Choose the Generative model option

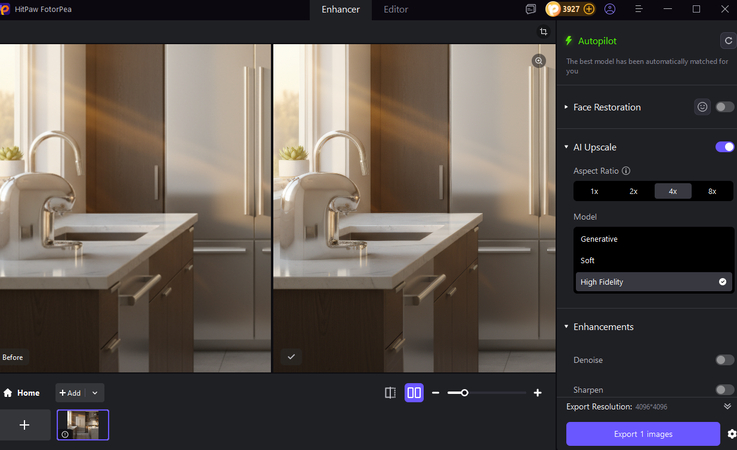point(599,239)
